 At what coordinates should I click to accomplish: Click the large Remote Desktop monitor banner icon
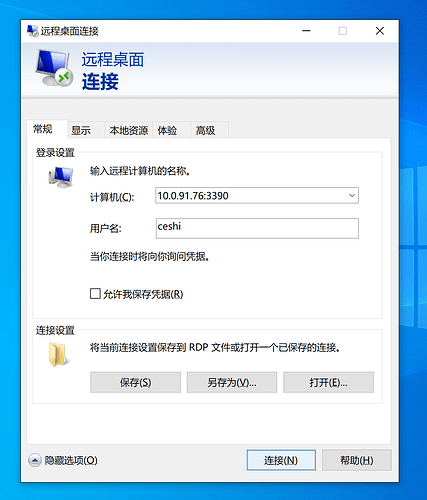pyautogui.click(x=54, y=68)
